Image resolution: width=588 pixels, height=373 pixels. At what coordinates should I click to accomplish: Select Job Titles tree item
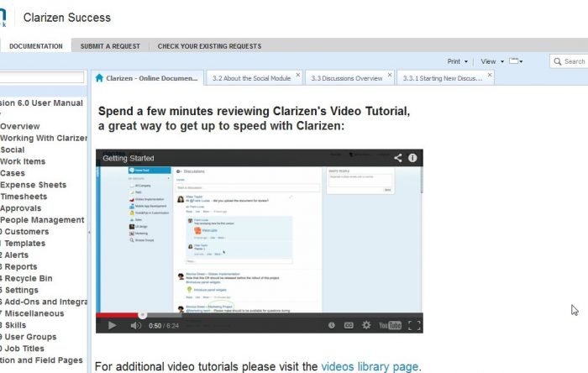pyautogui.click(x=24, y=349)
